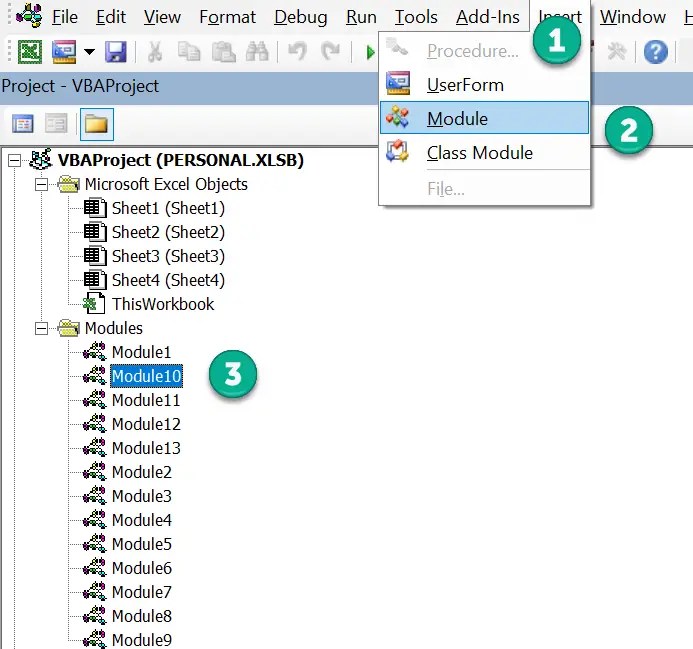Toggle Folders view in Project pane
693x649 pixels.
(x=97, y=124)
